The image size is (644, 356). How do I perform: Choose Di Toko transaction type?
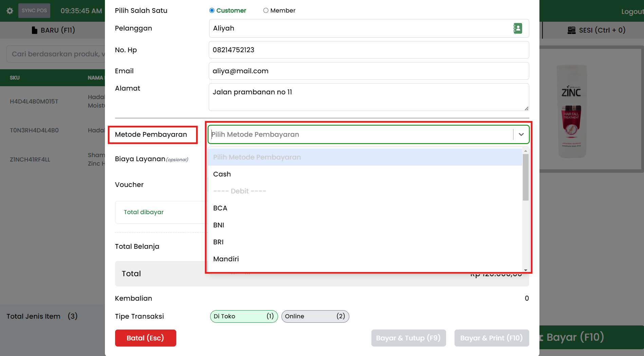244,316
